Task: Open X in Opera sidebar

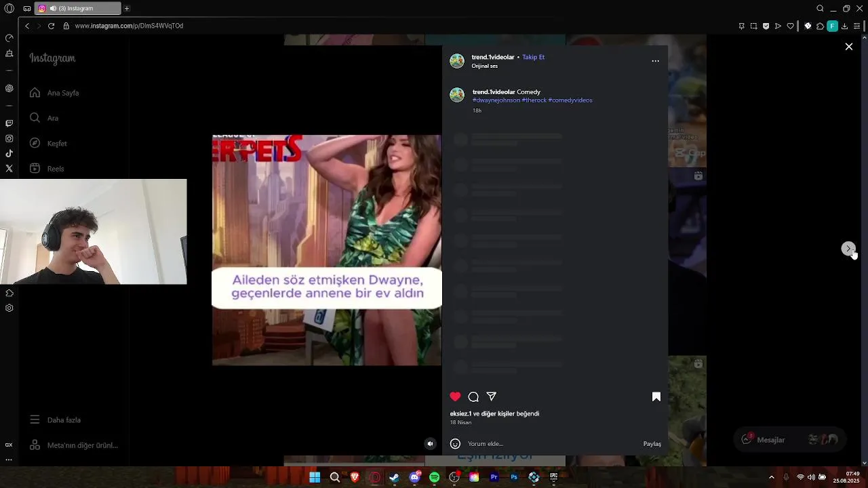Action: (9, 168)
